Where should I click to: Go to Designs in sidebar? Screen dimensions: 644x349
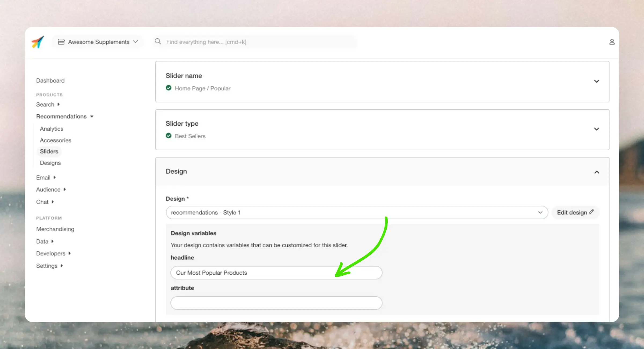[x=50, y=163]
